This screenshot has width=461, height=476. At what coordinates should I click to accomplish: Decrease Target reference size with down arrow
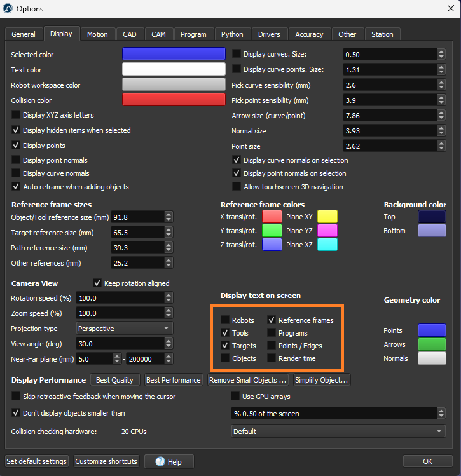(168, 235)
